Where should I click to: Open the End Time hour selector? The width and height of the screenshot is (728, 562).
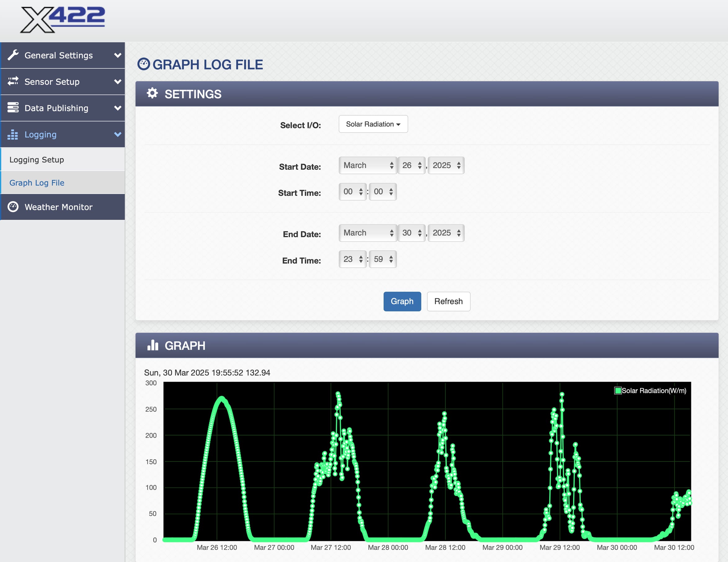click(x=353, y=259)
